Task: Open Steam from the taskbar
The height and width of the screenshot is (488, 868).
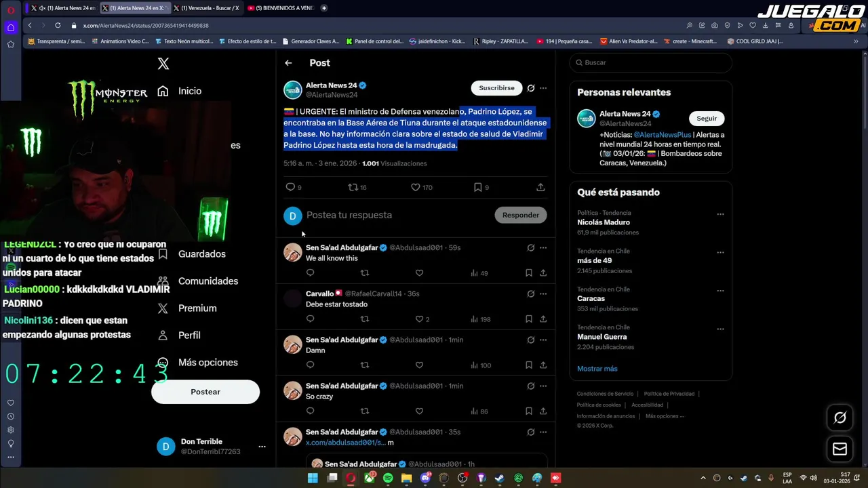Action: 500,478
